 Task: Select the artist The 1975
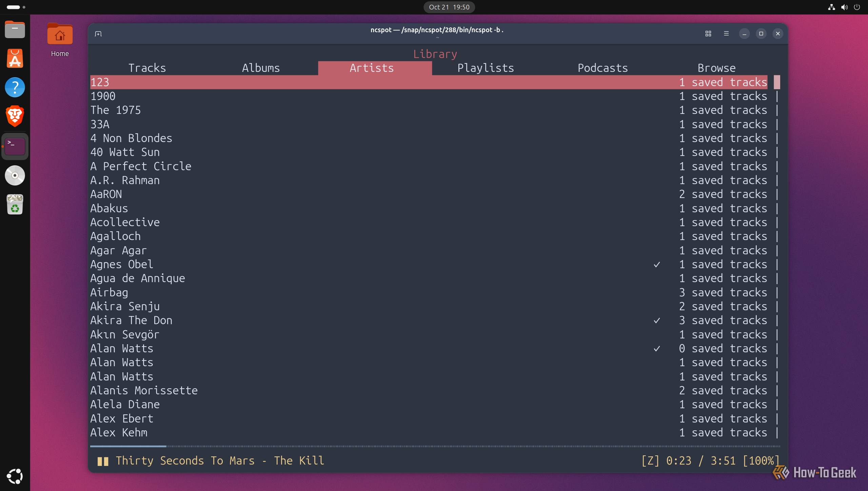pyautogui.click(x=429, y=110)
